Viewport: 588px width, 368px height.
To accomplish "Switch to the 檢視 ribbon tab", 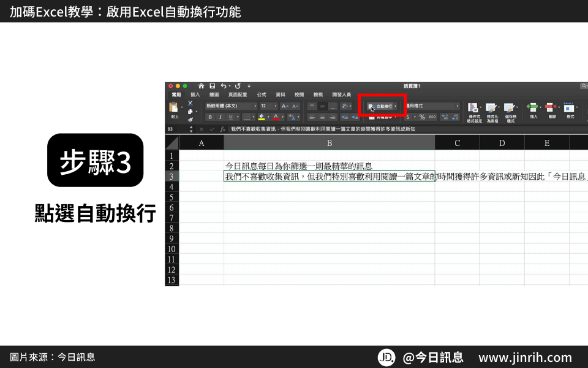I will pos(318,94).
